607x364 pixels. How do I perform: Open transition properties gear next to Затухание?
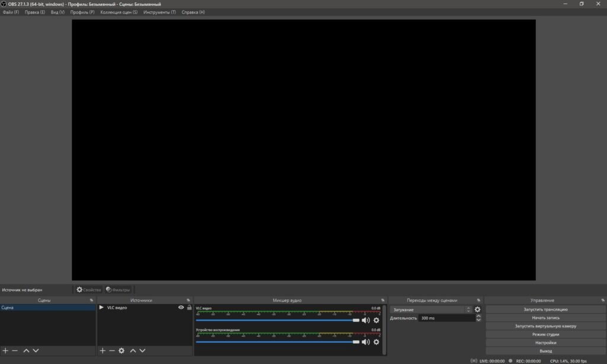(x=477, y=309)
